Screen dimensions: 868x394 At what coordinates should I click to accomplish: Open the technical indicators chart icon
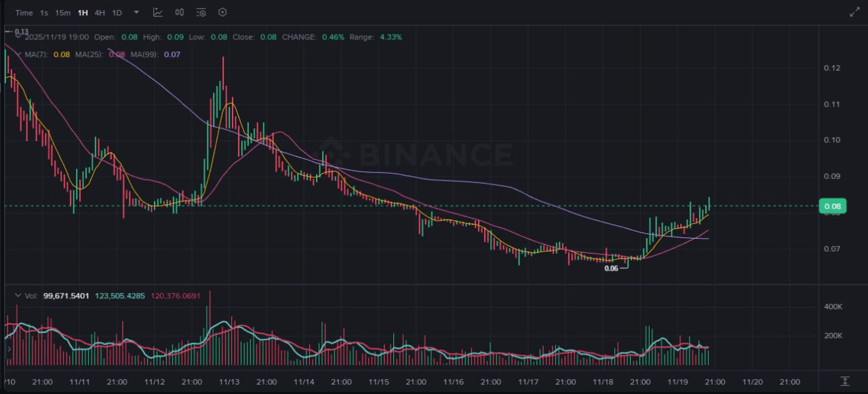point(157,12)
